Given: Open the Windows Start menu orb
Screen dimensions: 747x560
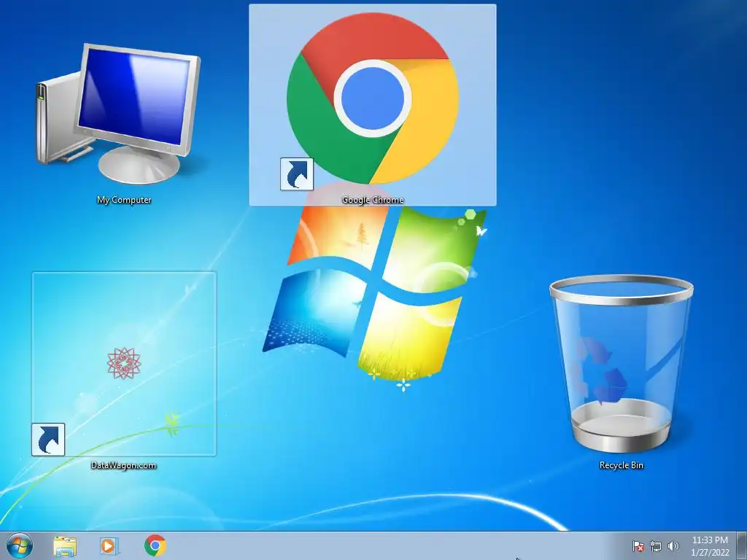Looking at the screenshot, I should point(20,545).
